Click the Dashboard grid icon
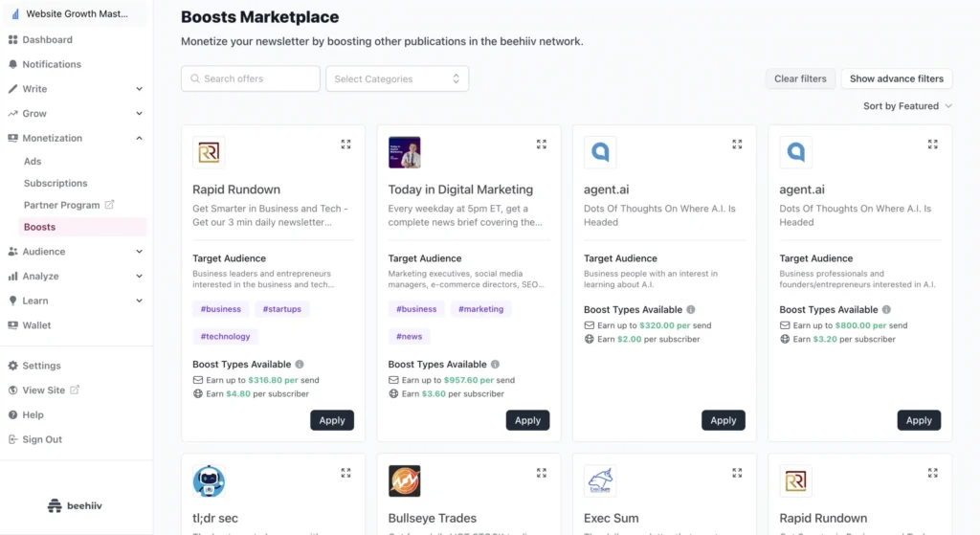Image resolution: width=980 pixels, height=535 pixels. click(x=12, y=39)
